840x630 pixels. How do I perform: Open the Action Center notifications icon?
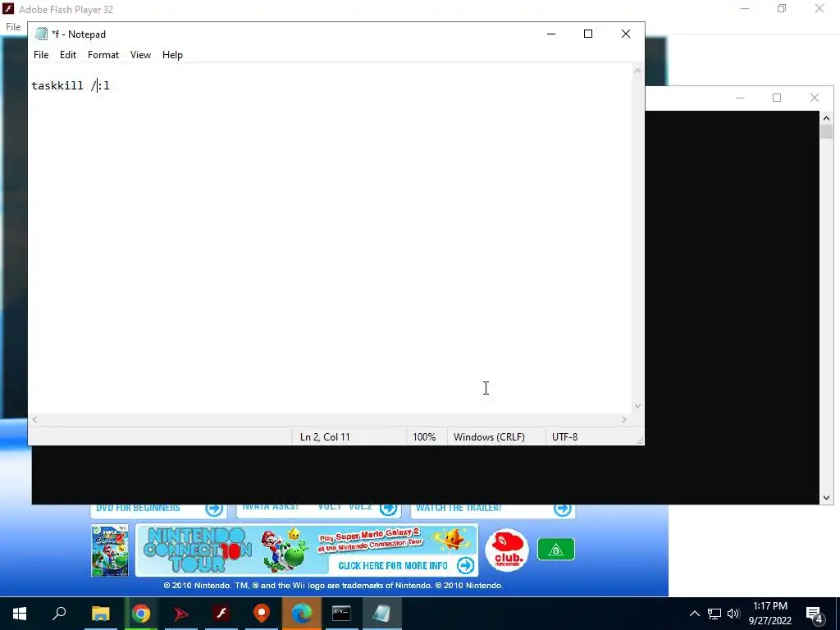tap(815, 614)
